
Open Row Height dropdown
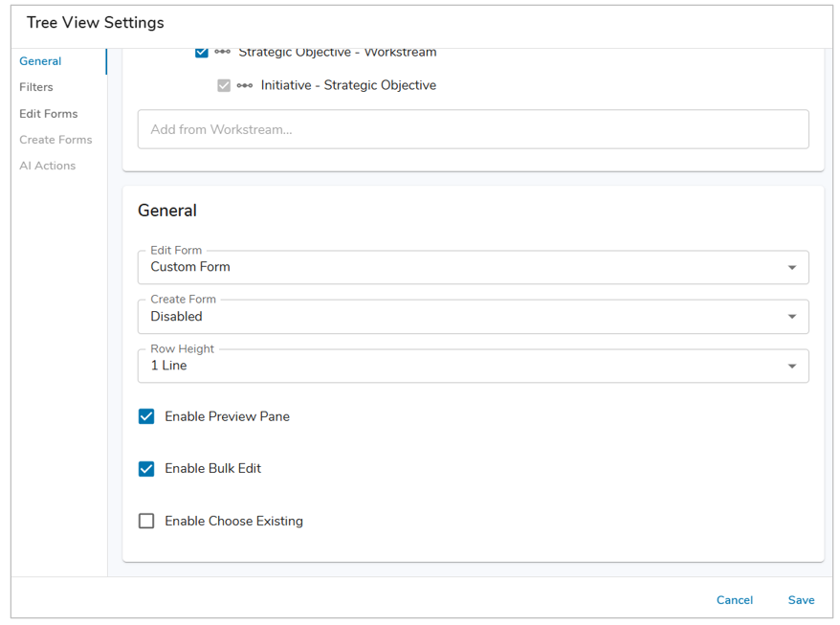(x=459, y=367)
